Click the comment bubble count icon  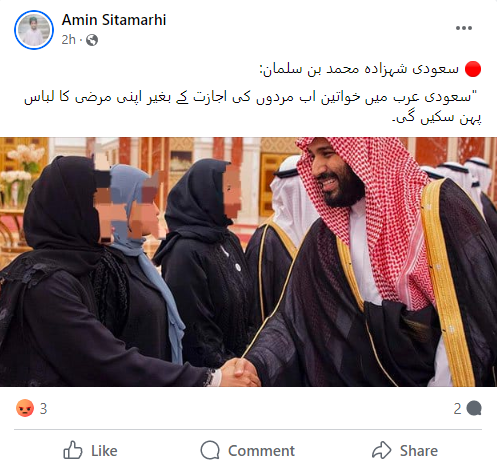pos(474,408)
